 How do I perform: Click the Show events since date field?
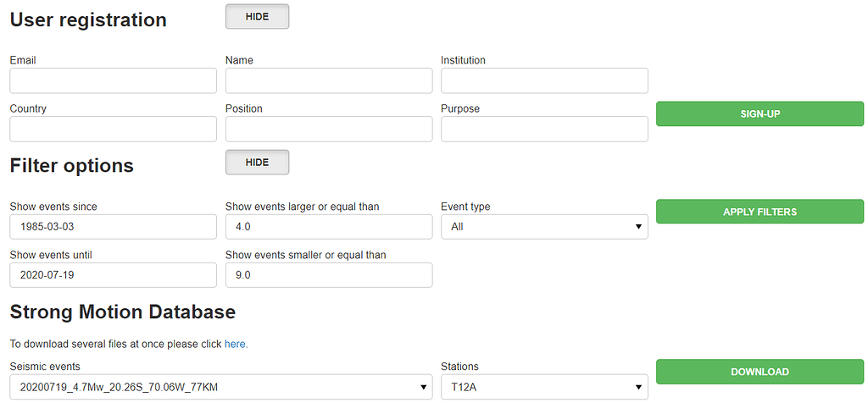pyautogui.click(x=113, y=227)
